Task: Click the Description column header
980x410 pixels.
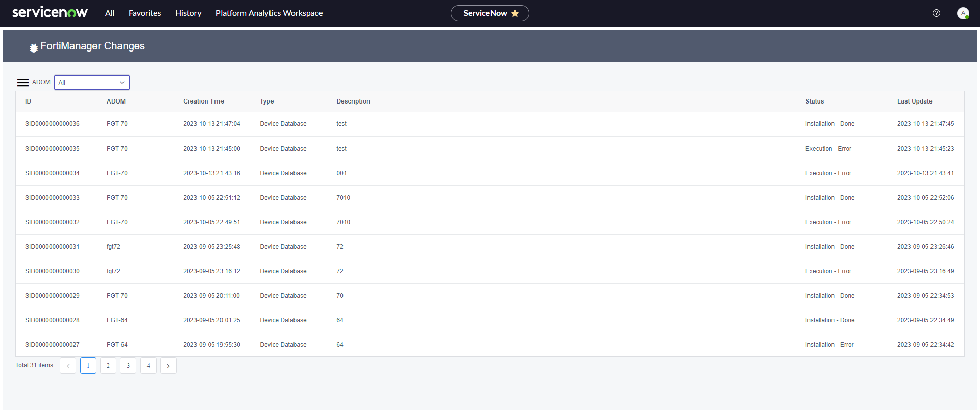Action: 353,101
